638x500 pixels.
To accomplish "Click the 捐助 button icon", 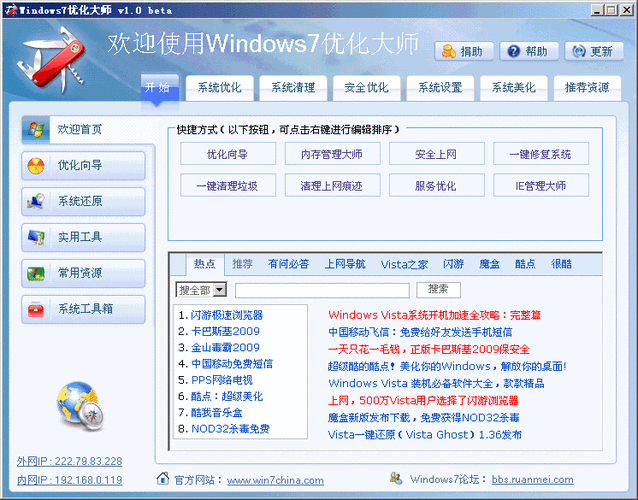I will click(x=450, y=51).
